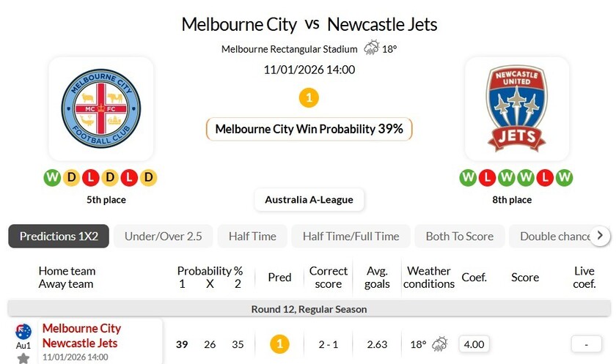Open the Double chance tab

554,237
